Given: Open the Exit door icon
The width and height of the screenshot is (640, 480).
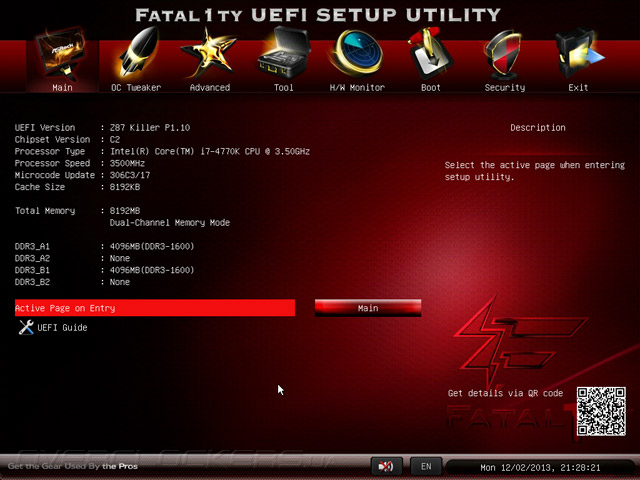Looking at the screenshot, I should coord(579,53).
